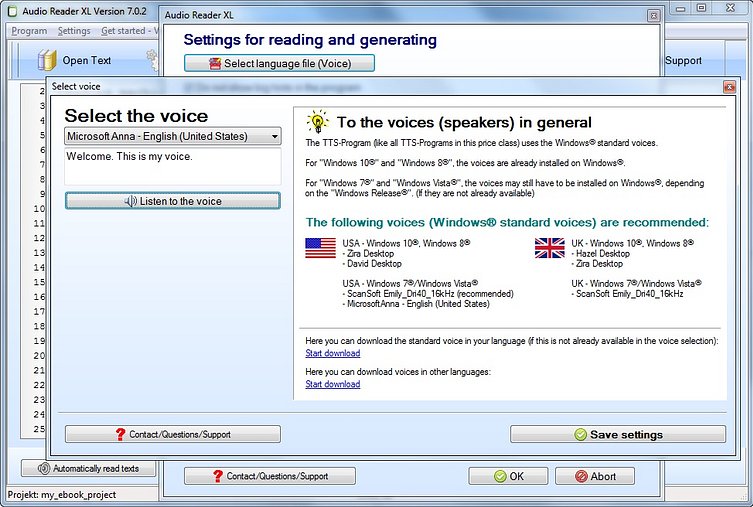This screenshot has height=507, width=753.
Task: Click Support in the main toolbar
Action: pos(683,60)
